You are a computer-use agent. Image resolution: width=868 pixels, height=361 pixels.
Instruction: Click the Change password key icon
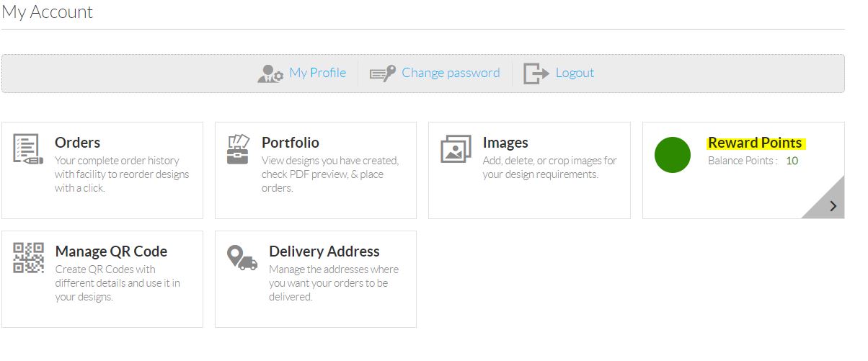point(383,73)
